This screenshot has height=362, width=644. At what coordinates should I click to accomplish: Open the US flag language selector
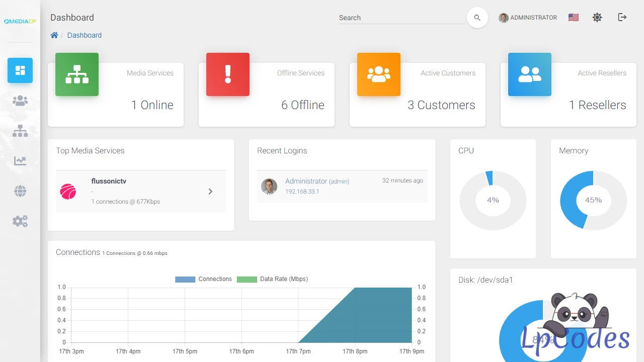[x=574, y=18]
